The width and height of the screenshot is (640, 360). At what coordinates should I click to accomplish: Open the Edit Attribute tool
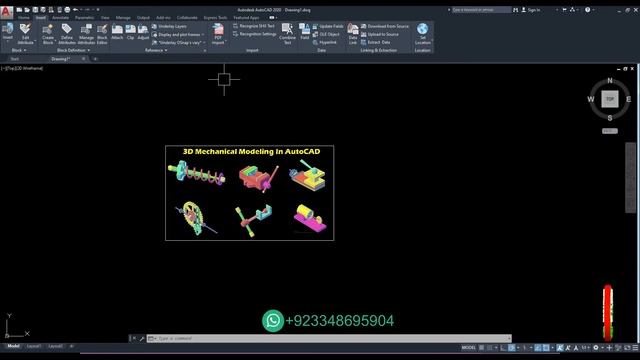(x=25, y=33)
